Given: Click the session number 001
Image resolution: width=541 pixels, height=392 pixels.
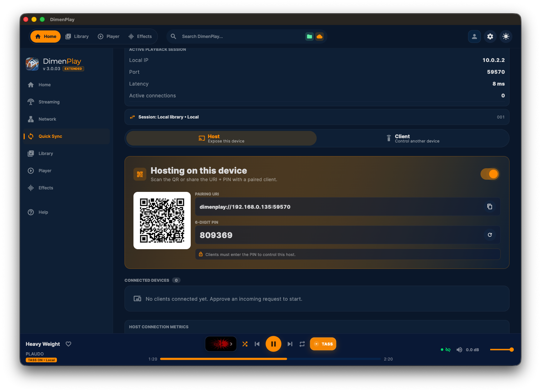Looking at the screenshot, I should click(501, 117).
